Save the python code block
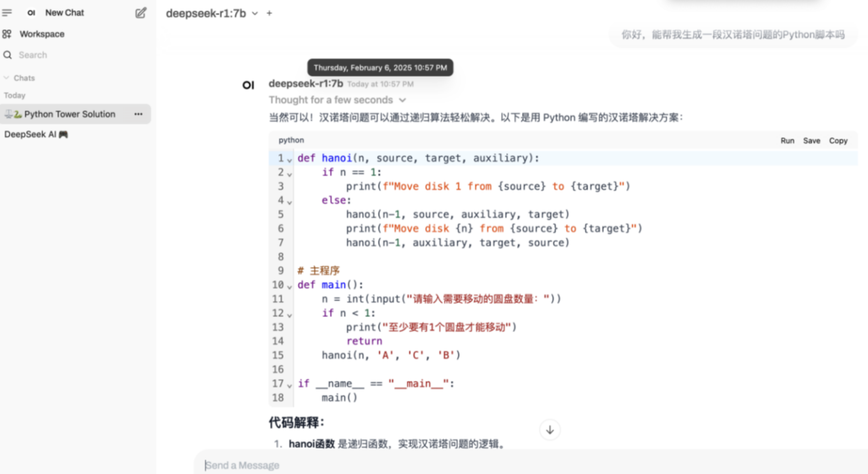Viewport: 868px width, 474px height. [811, 141]
